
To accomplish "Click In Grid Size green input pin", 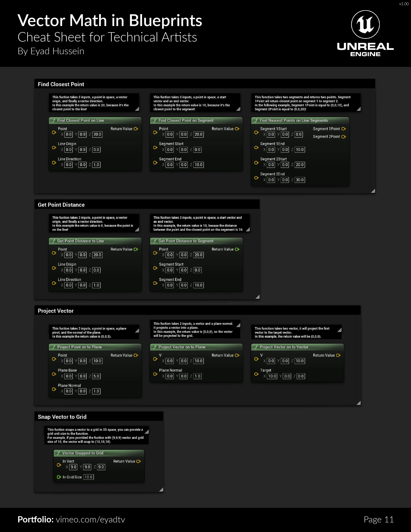I will [59, 477].
